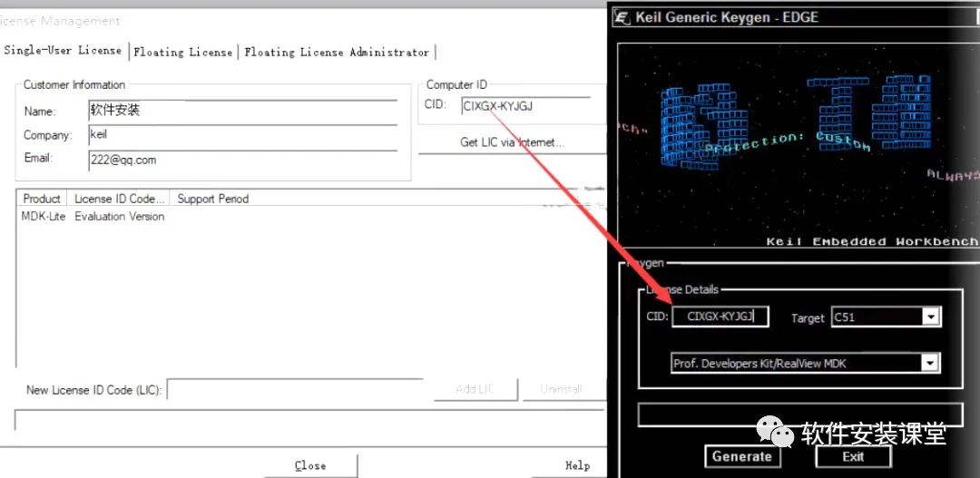Click the Company field containing keil
Viewport: 980px width, 478px height.
[243, 135]
